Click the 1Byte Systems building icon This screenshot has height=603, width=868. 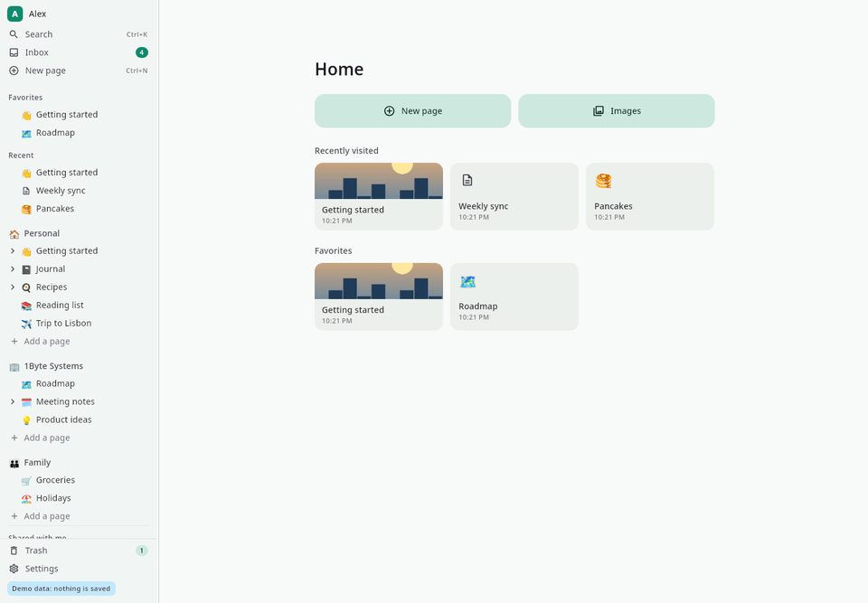14,366
